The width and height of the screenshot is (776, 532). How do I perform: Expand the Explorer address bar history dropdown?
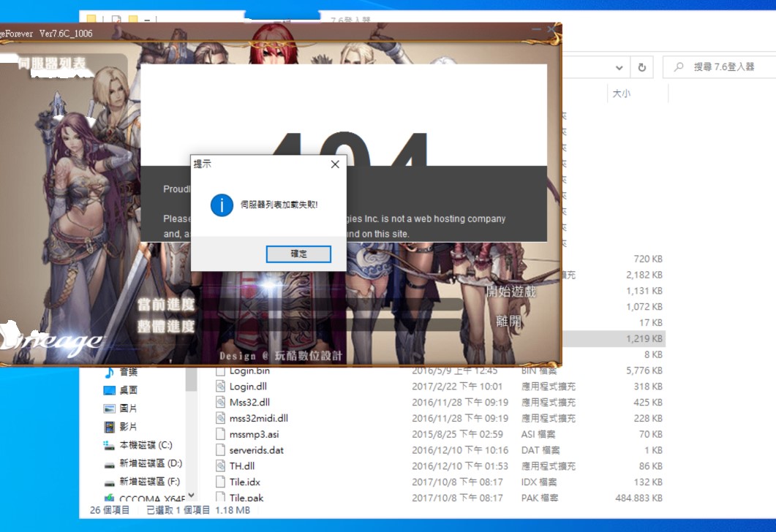(619, 67)
